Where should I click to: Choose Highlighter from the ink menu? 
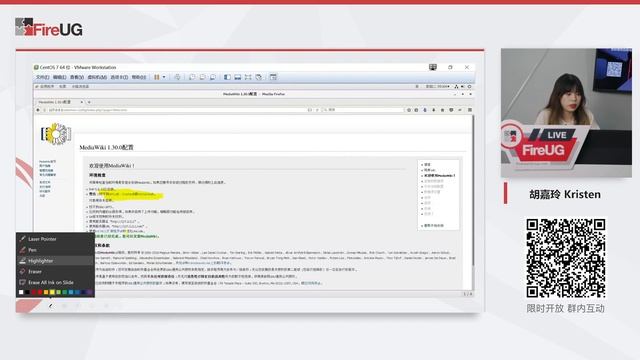coord(56,261)
